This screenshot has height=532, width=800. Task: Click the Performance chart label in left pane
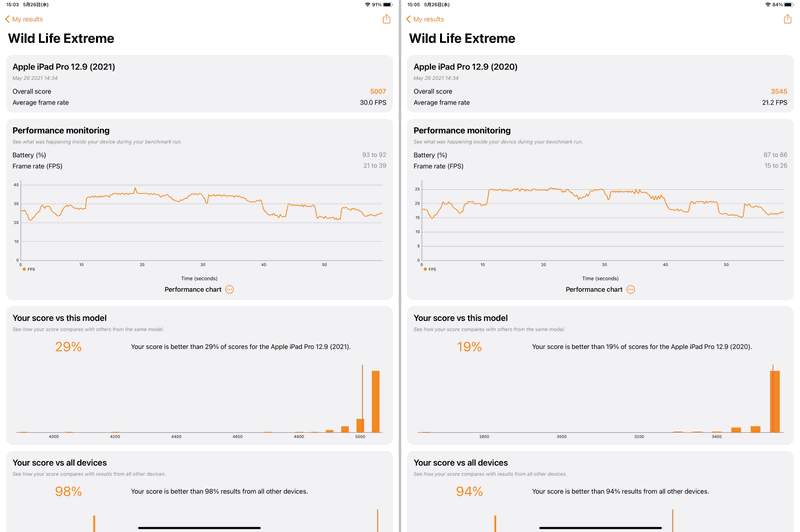pos(193,289)
